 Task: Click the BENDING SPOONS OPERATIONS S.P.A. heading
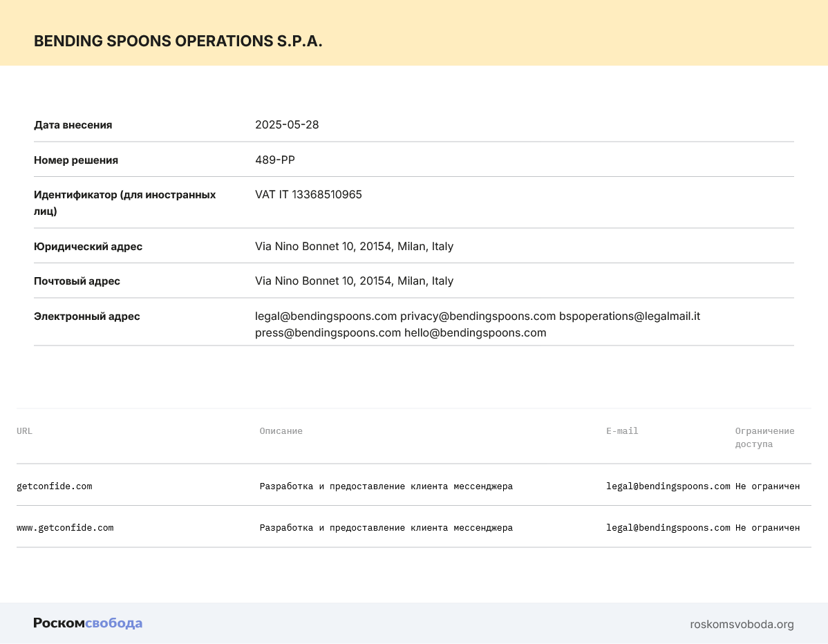click(178, 41)
